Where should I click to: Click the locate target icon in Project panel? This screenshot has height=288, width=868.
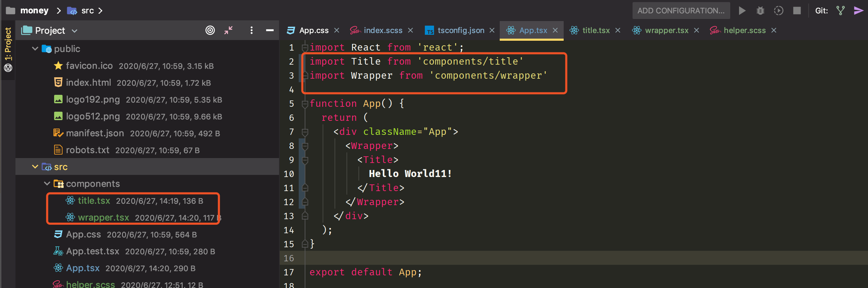coord(210,31)
